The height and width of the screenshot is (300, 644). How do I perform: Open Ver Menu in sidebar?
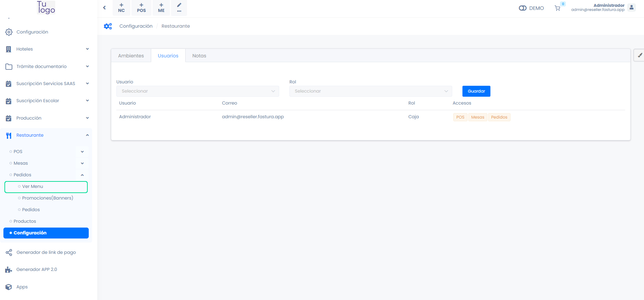pyautogui.click(x=33, y=187)
